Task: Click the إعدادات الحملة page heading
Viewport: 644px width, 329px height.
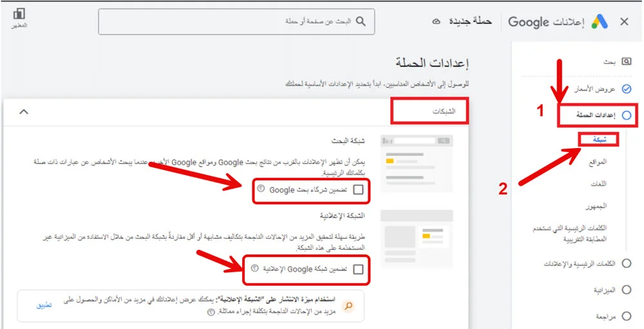Action: [432, 64]
